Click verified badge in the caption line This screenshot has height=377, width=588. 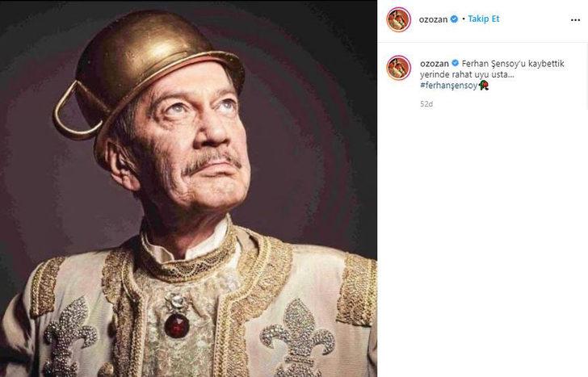point(456,62)
